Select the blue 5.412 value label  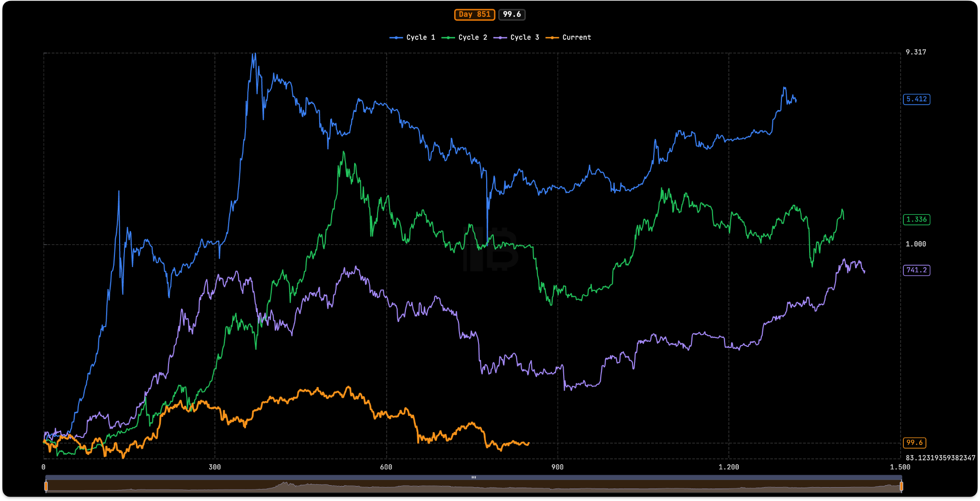[x=916, y=99]
